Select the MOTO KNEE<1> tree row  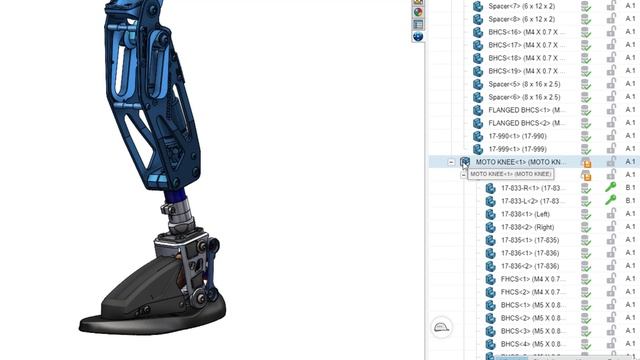click(534, 162)
